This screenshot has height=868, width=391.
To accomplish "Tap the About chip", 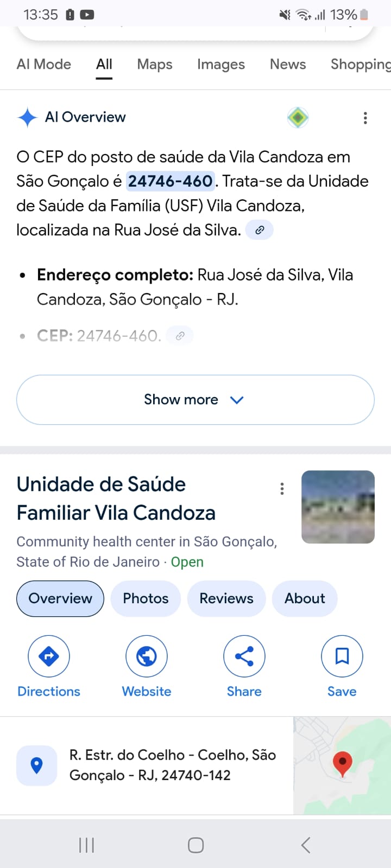I will tap(305, 598).
